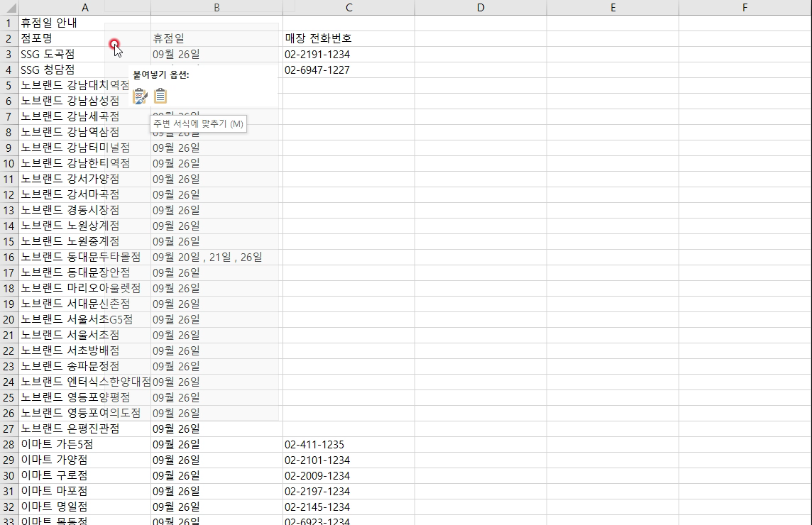812x525 pixels.
Task: Select the '노브랜드 강남세곡점' cell
Action: pos(85,116)
